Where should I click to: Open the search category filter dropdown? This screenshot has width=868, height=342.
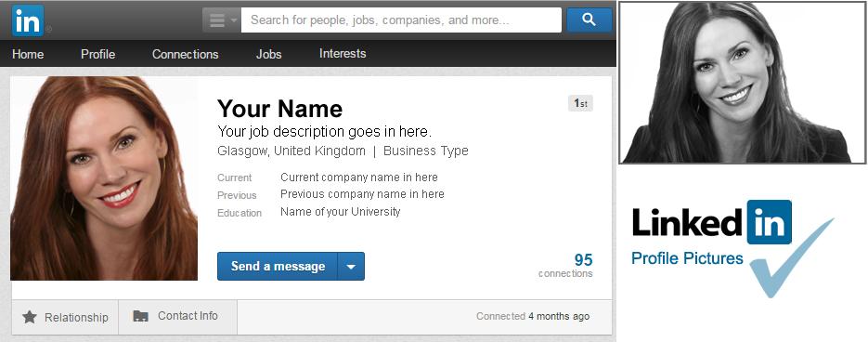tap(221, 20)
